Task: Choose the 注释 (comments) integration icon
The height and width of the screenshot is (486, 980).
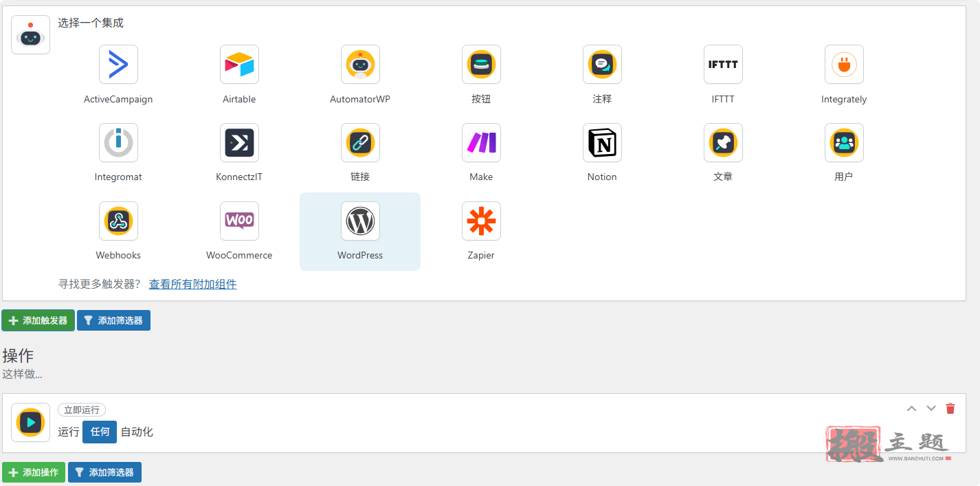Action: [602, 65]
